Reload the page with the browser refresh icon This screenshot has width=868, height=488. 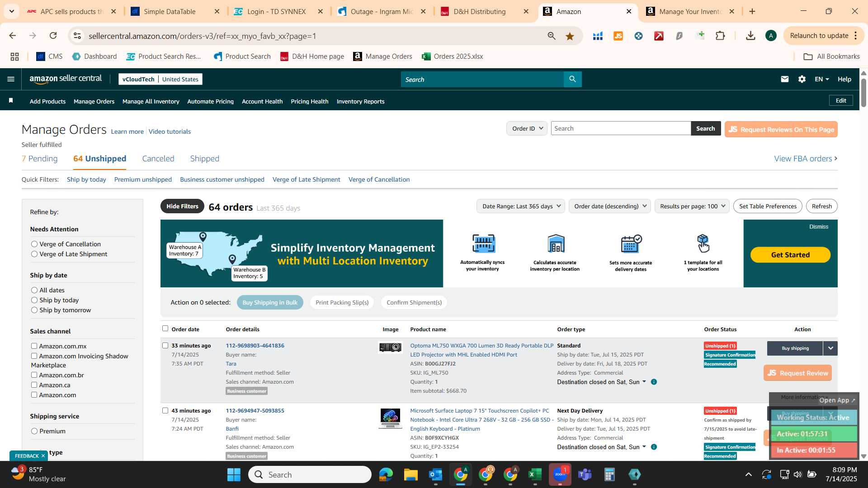(53, 36)
